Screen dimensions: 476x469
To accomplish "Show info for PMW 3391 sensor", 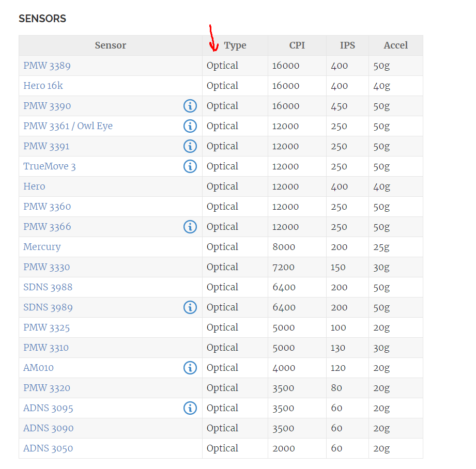I will [190, 146].
